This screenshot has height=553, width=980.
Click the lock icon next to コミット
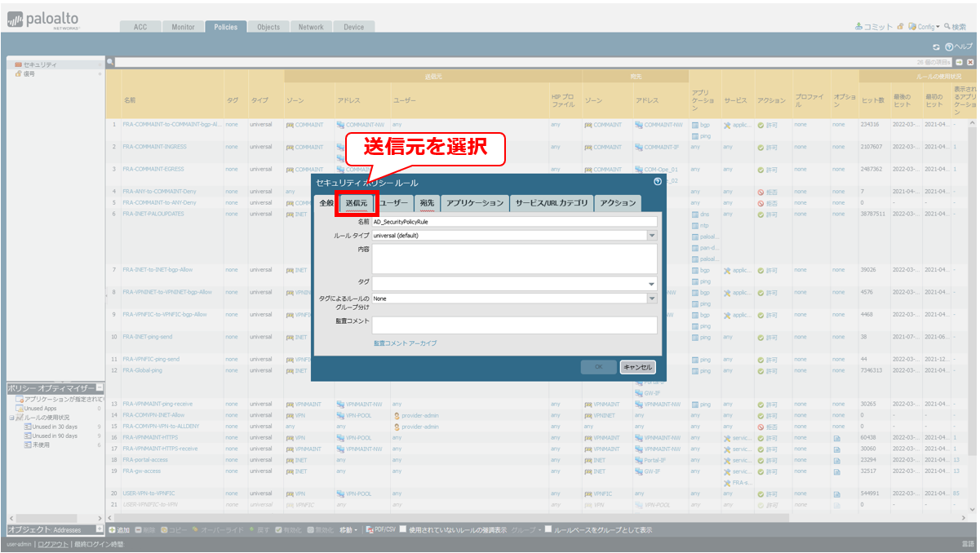click(900, 27)
